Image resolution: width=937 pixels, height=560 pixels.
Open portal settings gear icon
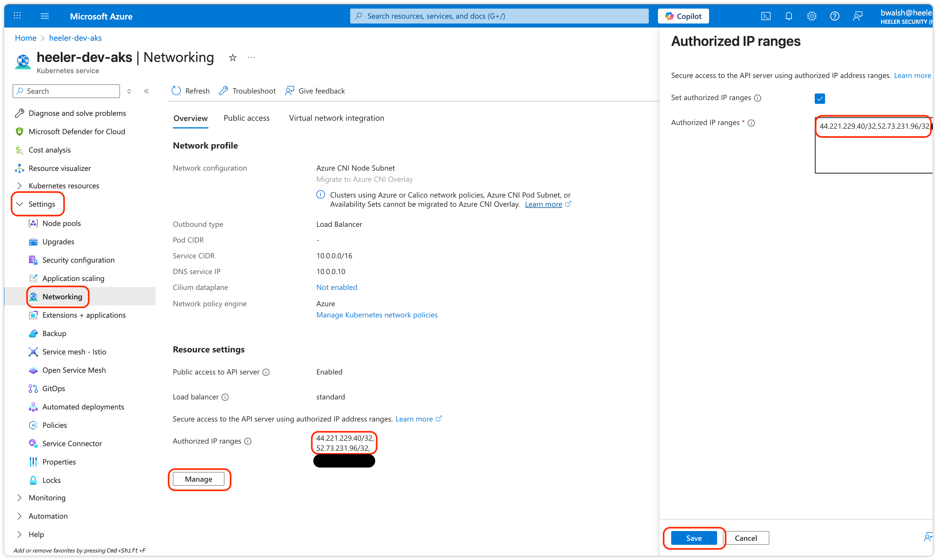[812, 16]
